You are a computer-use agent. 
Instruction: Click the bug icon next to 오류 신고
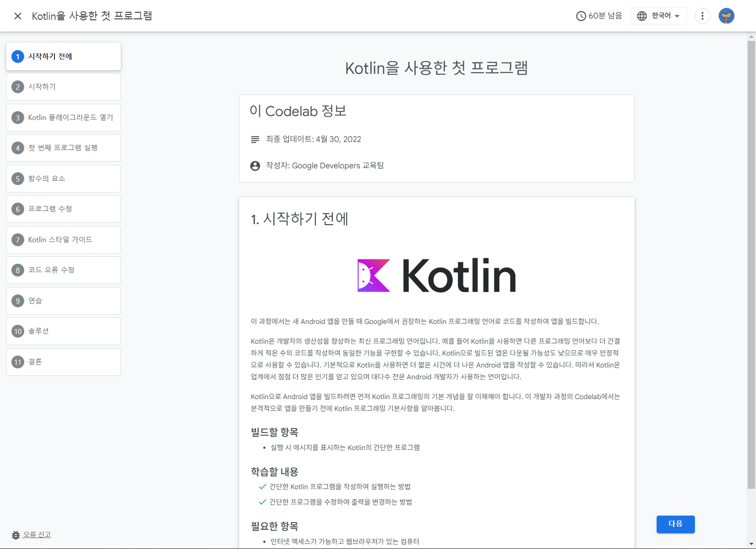16,535
